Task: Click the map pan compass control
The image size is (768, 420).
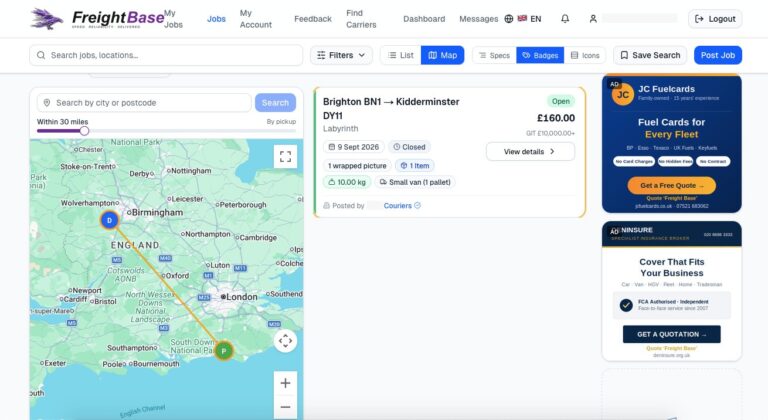Action: [x=285, y=341]
